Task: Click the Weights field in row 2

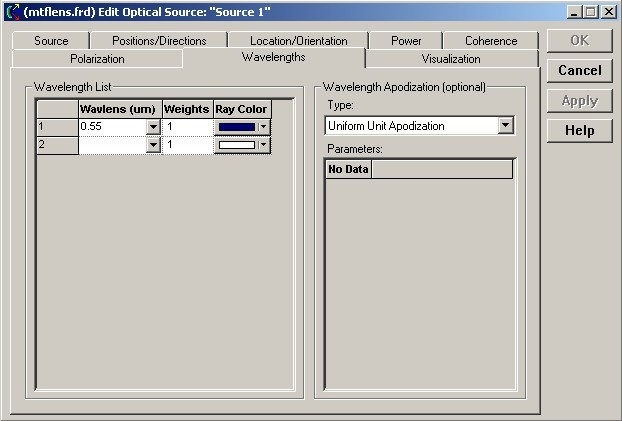Action: [x=187, y=145]
